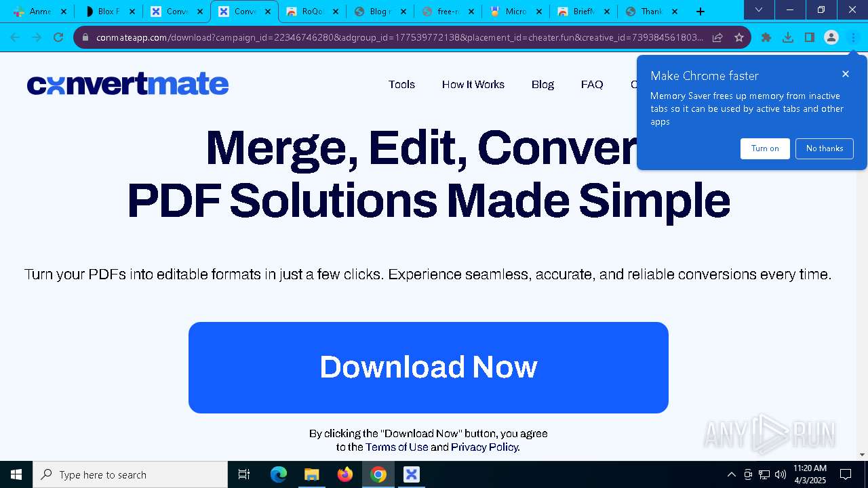Viewport: 868px width, 488px height.
Task: Close the free-r tab
Action: pos(471,12)
